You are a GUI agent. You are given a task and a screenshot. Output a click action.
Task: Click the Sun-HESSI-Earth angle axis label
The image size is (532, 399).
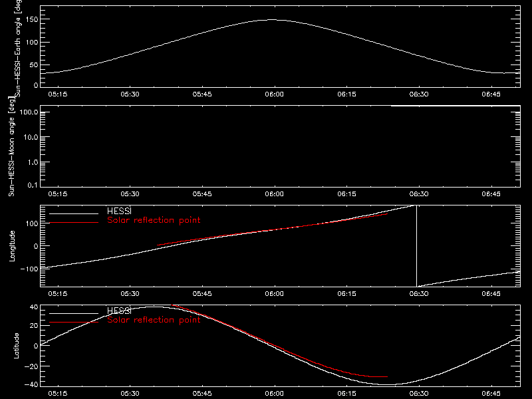18,49
